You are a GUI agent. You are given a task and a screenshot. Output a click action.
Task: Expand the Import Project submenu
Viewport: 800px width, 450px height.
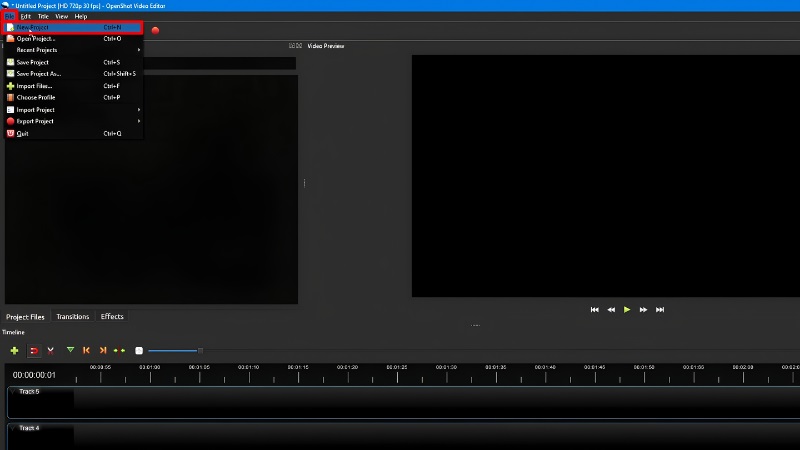tap(72, 110)
